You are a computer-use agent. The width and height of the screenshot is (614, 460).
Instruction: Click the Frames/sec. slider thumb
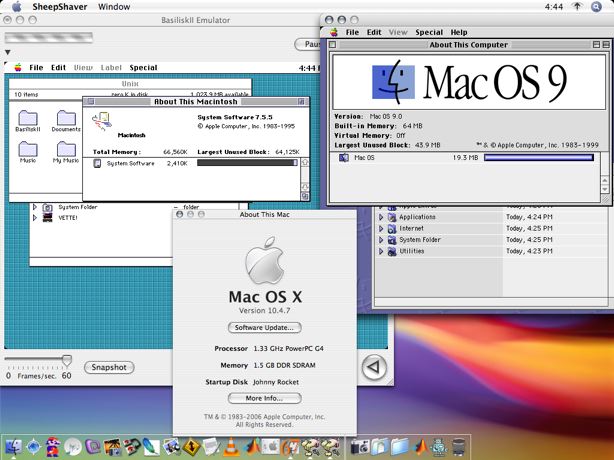(x=67, y=360)
